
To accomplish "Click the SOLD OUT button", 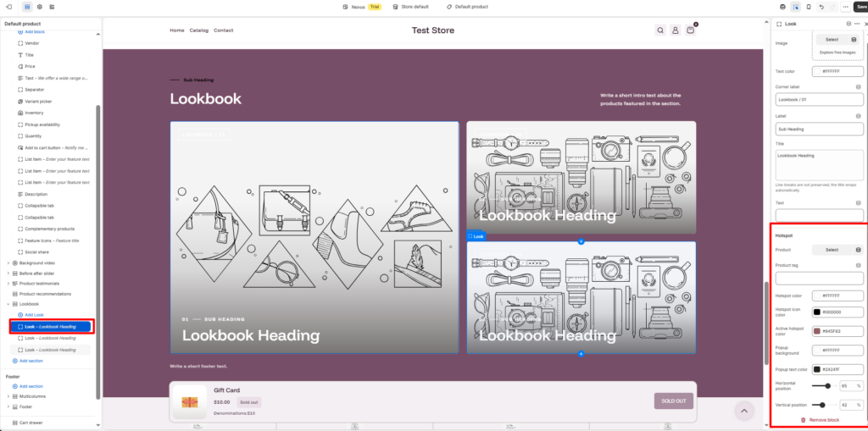I will (x=673, y=401).
